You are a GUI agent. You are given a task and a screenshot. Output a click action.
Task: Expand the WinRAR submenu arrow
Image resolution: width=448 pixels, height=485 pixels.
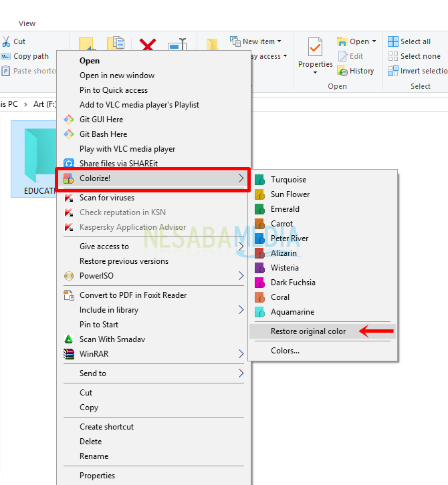(x=241, y=353)
